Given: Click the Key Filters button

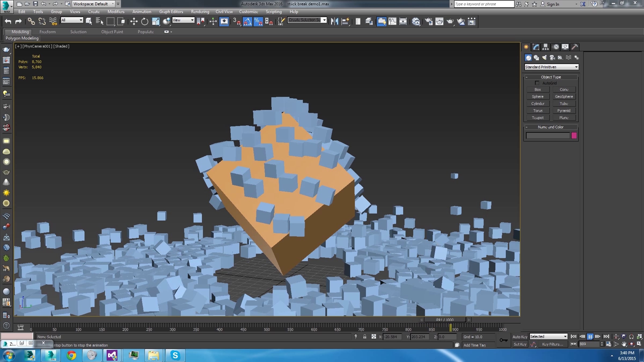Looking at the screenshot, I should [552, 344].
